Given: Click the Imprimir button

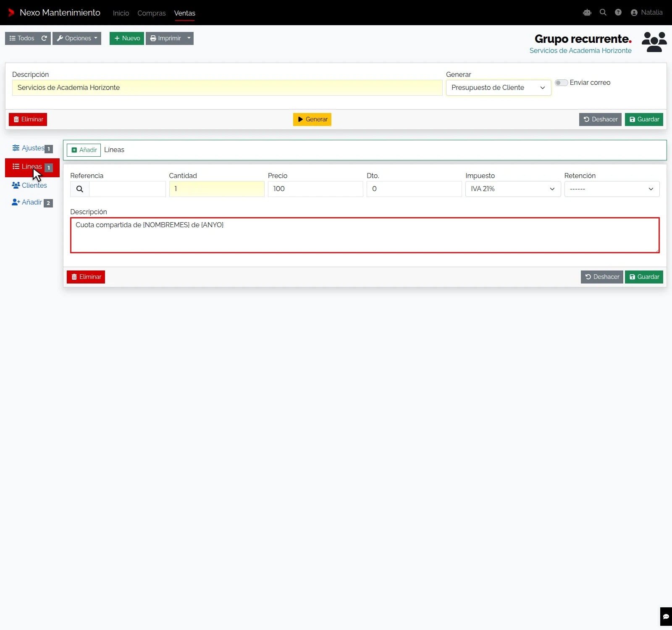Looking at the screenshot, I should (165, 38).
